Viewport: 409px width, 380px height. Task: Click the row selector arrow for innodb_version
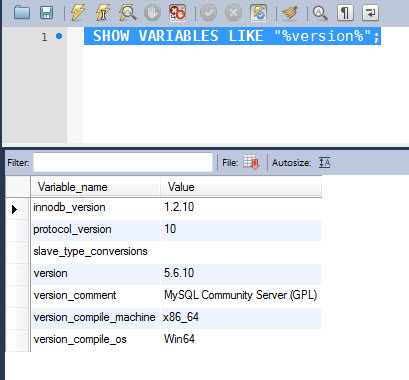click(x=14, y=209)
